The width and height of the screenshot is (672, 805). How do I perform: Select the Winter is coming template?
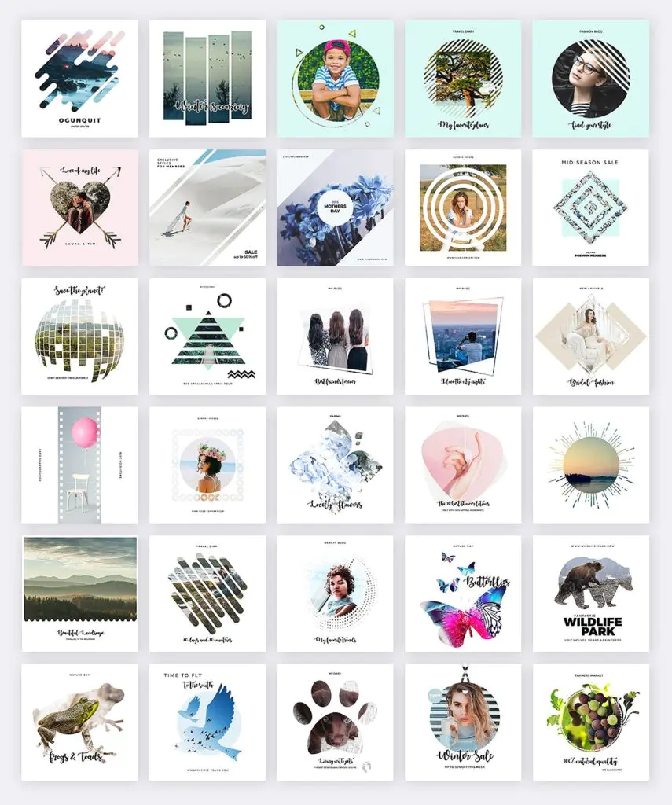click(x=207, y=79)
